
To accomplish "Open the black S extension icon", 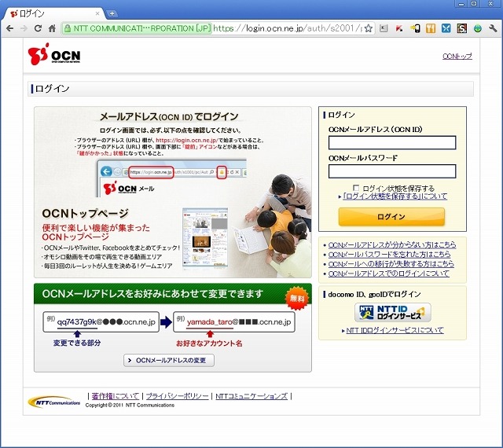I will tap(462, 28).
